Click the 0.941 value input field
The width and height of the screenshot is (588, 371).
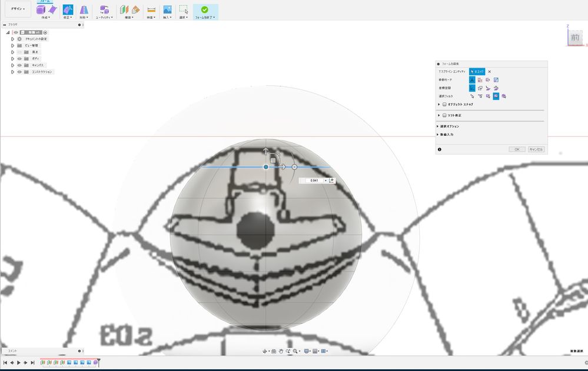point(314,181)
